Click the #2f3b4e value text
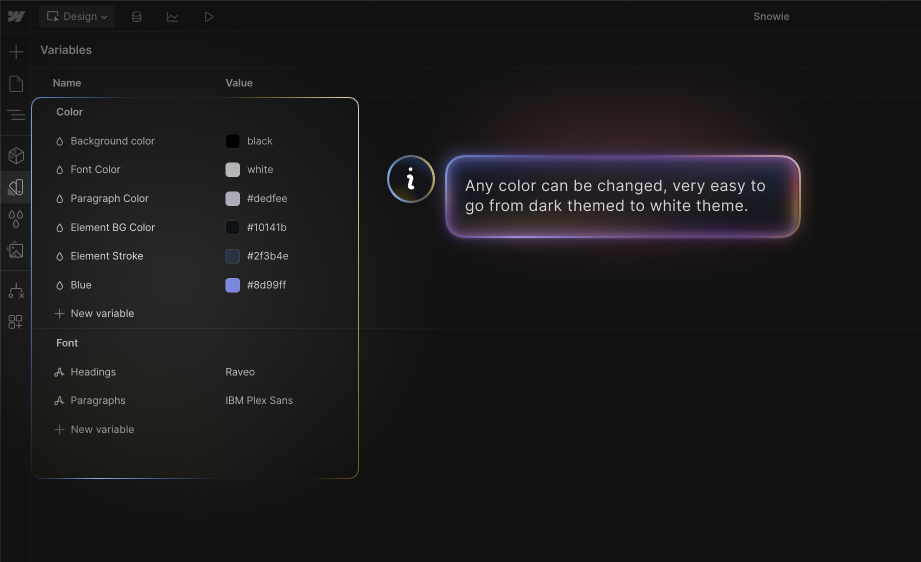921x562 pixels. tap(268, 256)
